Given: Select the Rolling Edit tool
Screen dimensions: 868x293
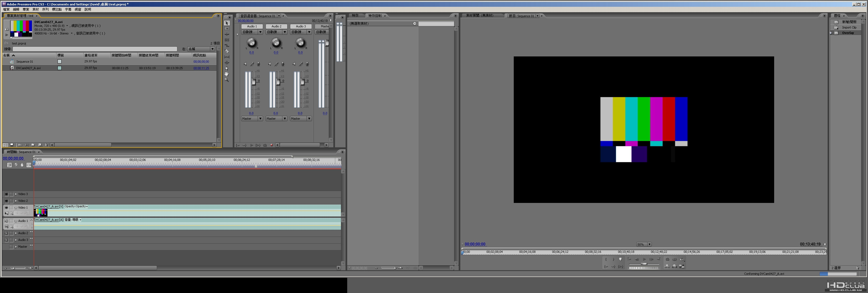Looking at the screenshot, I should coord(227,40).
